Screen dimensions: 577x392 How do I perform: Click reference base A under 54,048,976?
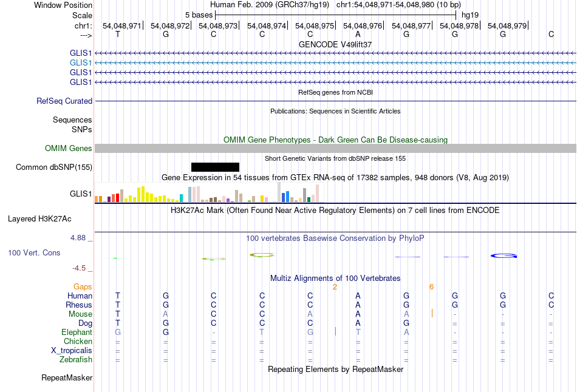358,34
